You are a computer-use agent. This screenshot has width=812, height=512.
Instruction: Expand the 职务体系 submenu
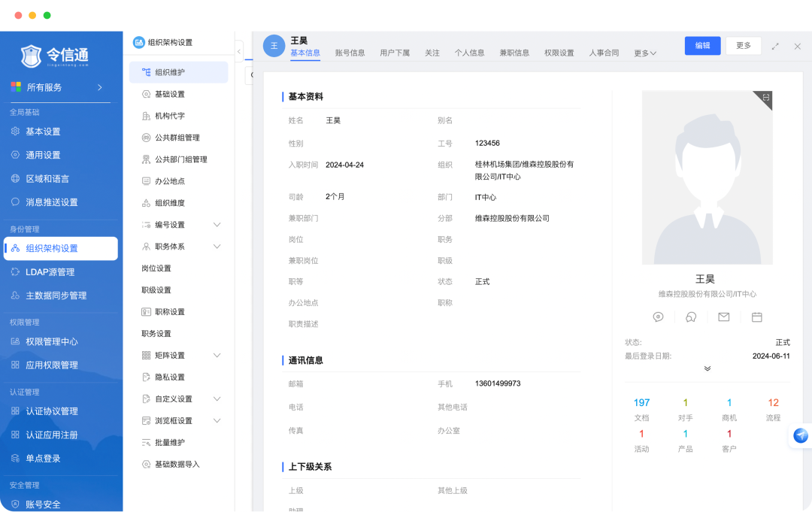tap(217, 247)
